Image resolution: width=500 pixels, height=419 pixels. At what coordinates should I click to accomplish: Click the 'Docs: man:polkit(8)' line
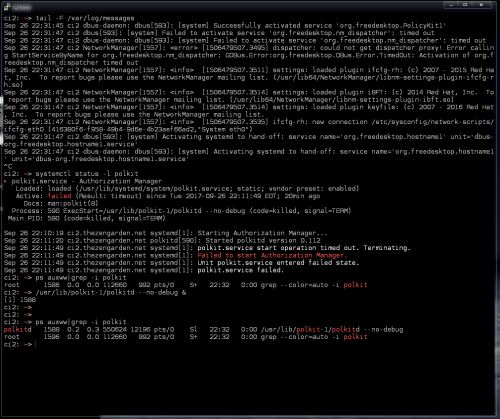tap(61, 203)
